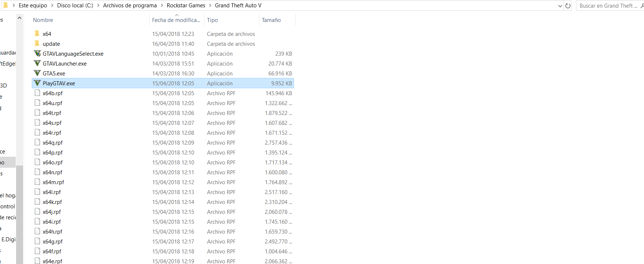The width and height of the screenshot is (644, 264).
Task: Select the x64b.rpf file name
Action: coord(53,93)
